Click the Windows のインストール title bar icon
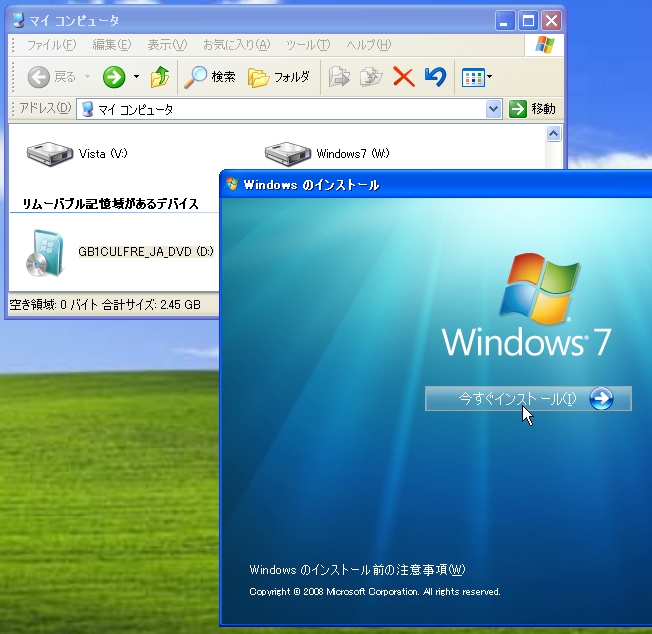The image size is (652, 634). (x=232, y=184)
